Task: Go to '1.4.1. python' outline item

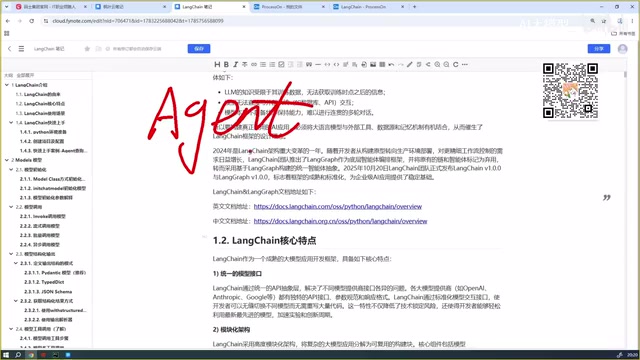Action: click(x=43, y=132)
